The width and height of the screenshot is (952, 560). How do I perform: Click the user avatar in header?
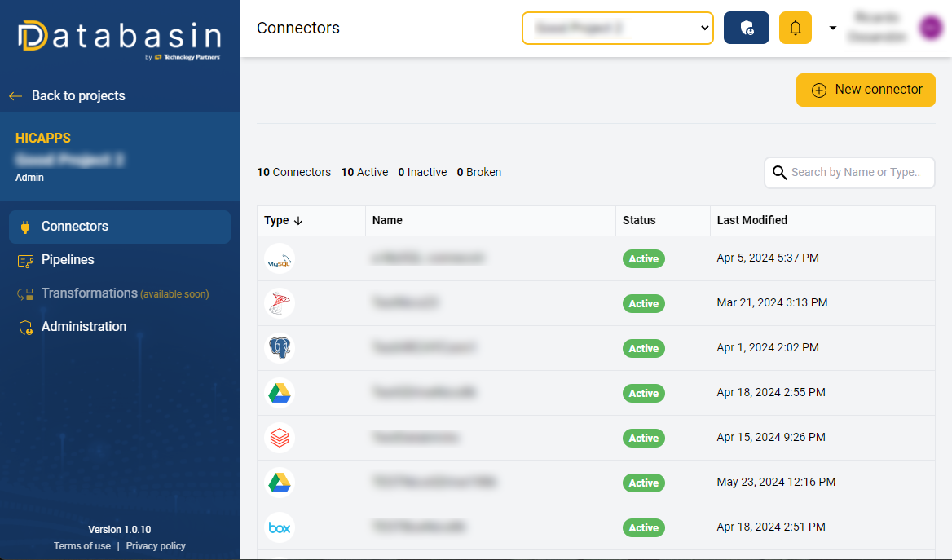pyautogui.click(x=930, y=28)
